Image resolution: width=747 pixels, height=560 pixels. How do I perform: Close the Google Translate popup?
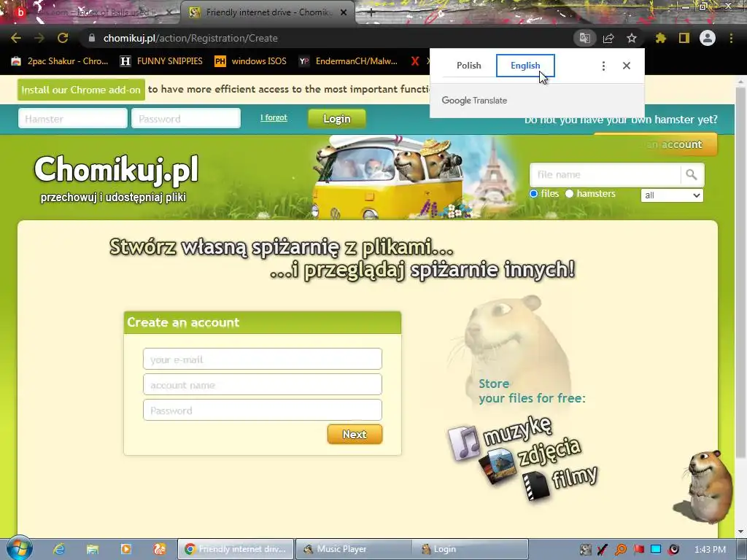click(x=627, y=66)
